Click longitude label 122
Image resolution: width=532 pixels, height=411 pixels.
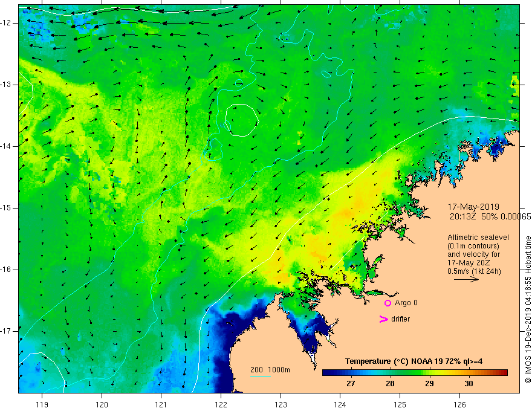pyautogui.click(x=221, y=404)
